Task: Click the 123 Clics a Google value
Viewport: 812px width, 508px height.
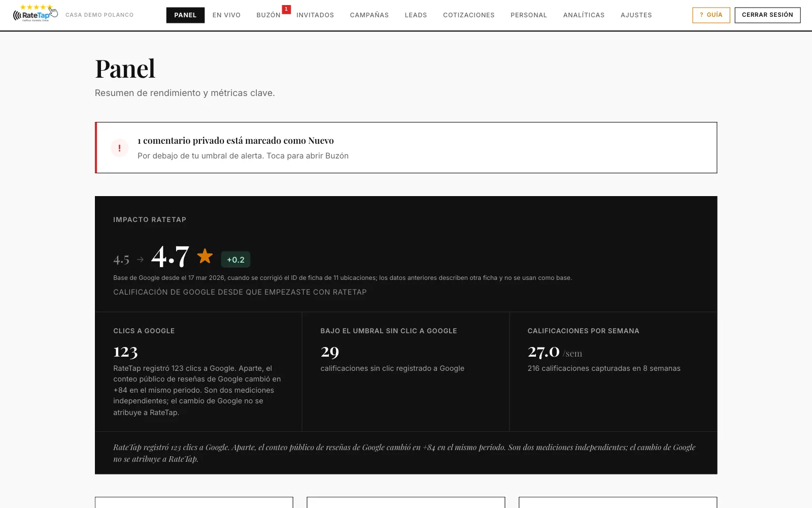Action: [x=125, y=352]
